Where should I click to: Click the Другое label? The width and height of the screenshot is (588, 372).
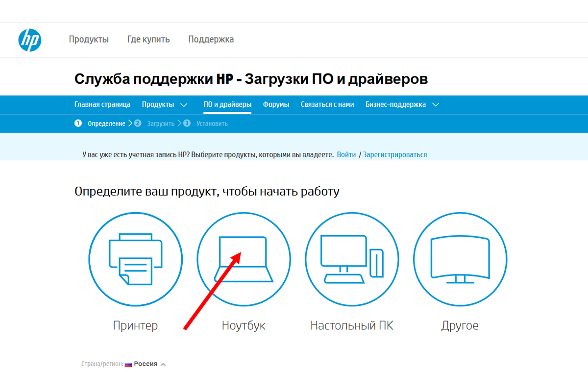coord(460,326)
